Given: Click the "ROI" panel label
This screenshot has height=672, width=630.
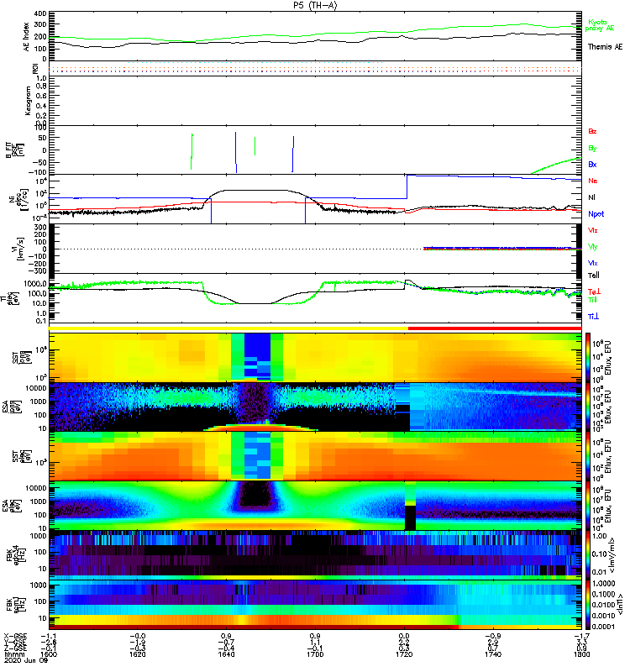Looking at the screenshot, I should tap(35, 69).
